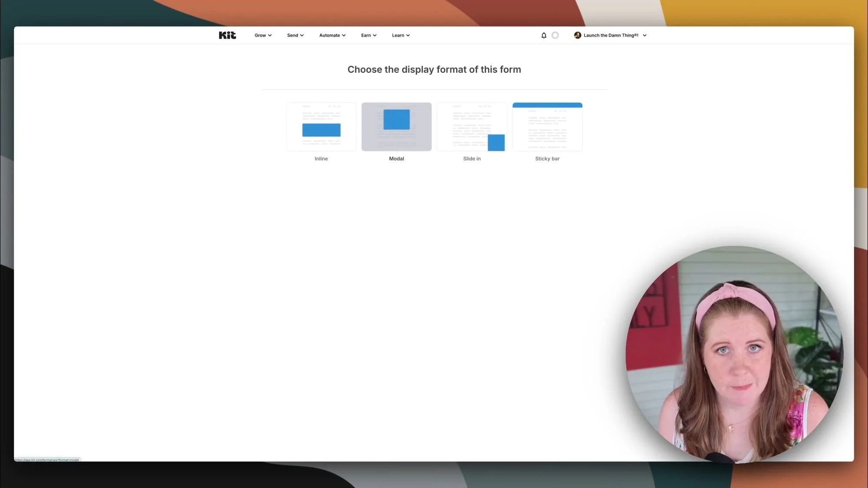Click the Inline text label

321,159
